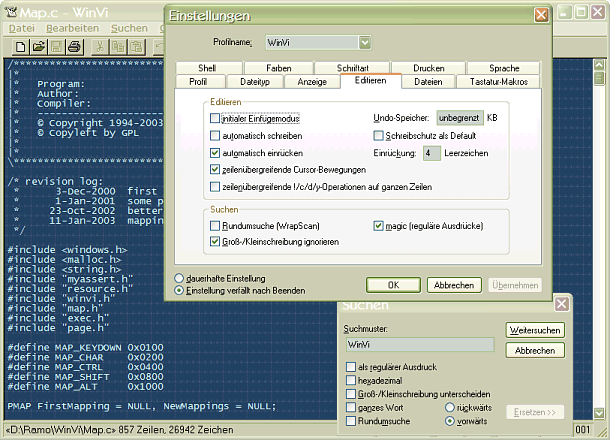The height and width of the screenshot is (440, 610).
Task: Open the Anzeige tab
Action: click(312, 82)
